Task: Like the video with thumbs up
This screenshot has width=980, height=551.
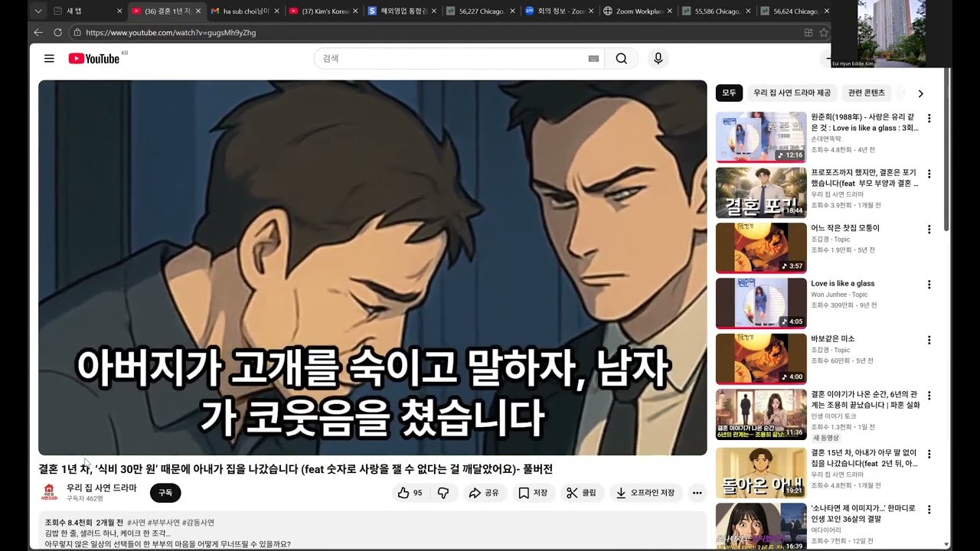Action: coord(410,493)
